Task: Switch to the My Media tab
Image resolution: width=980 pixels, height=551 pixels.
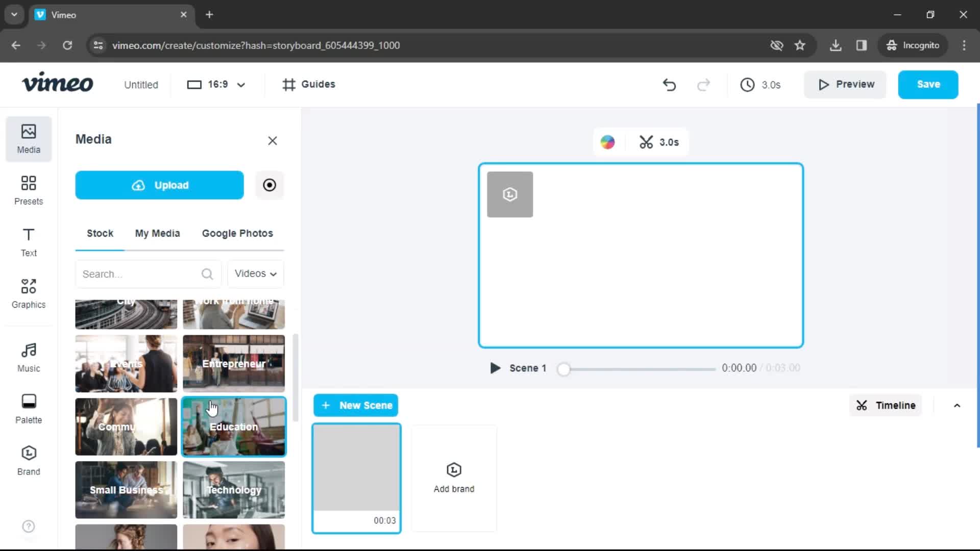Action: [157, 233]
